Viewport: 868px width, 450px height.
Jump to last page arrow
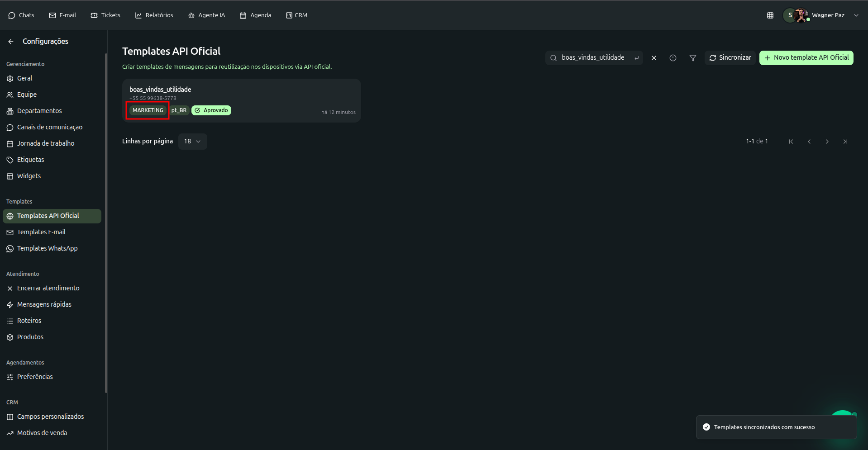(x=845, y=142)
